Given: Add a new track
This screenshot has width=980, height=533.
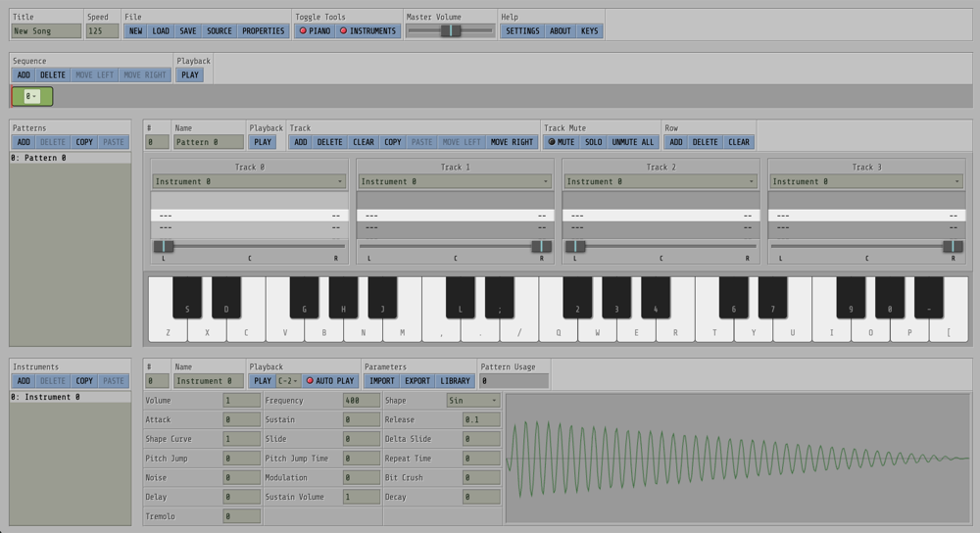Looking at the screenshot, I should [300, 142].
